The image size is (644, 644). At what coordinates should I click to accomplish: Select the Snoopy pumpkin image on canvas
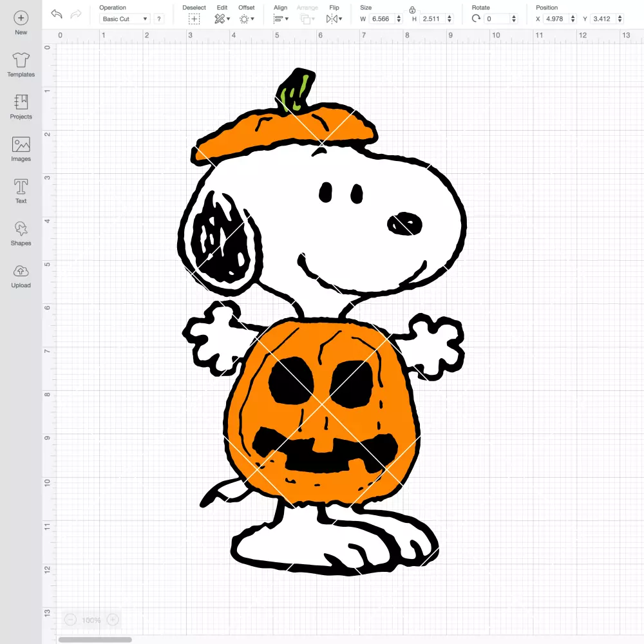pos(322,322)
